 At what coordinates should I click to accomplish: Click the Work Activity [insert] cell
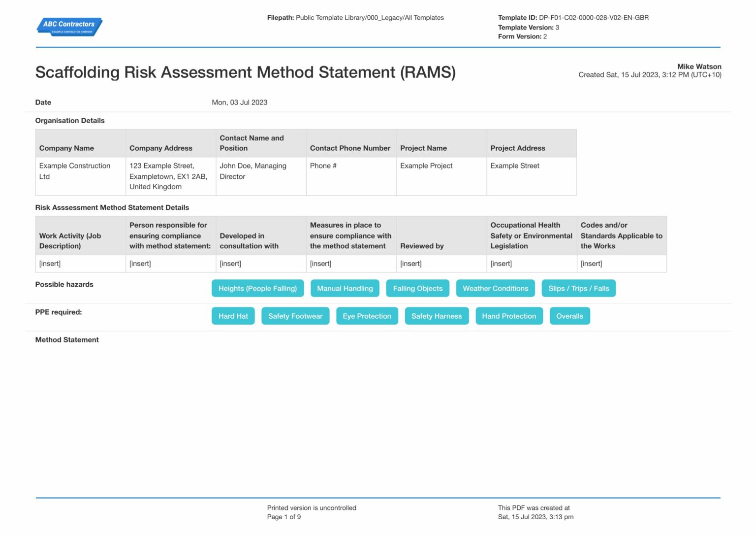click(x=80, y=264)
